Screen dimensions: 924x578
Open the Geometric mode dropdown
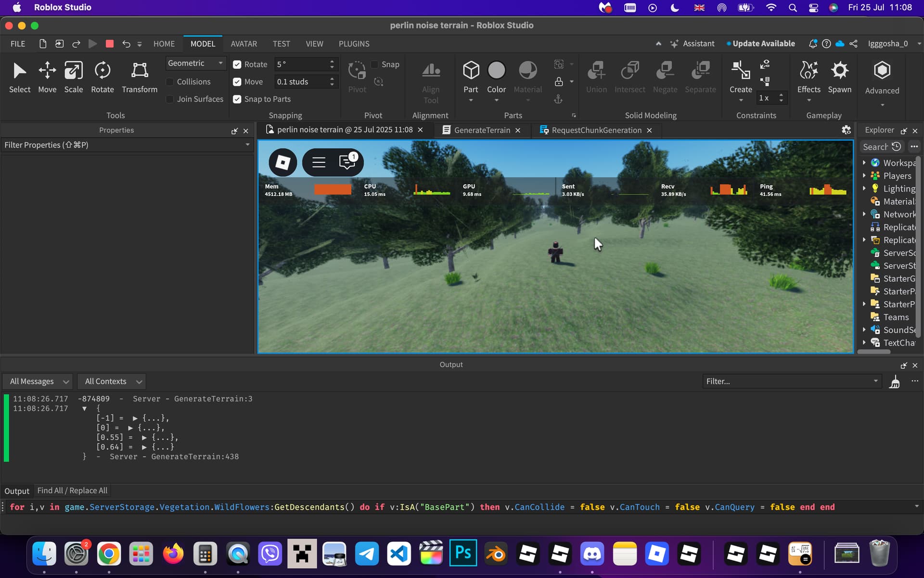[195, 63]
